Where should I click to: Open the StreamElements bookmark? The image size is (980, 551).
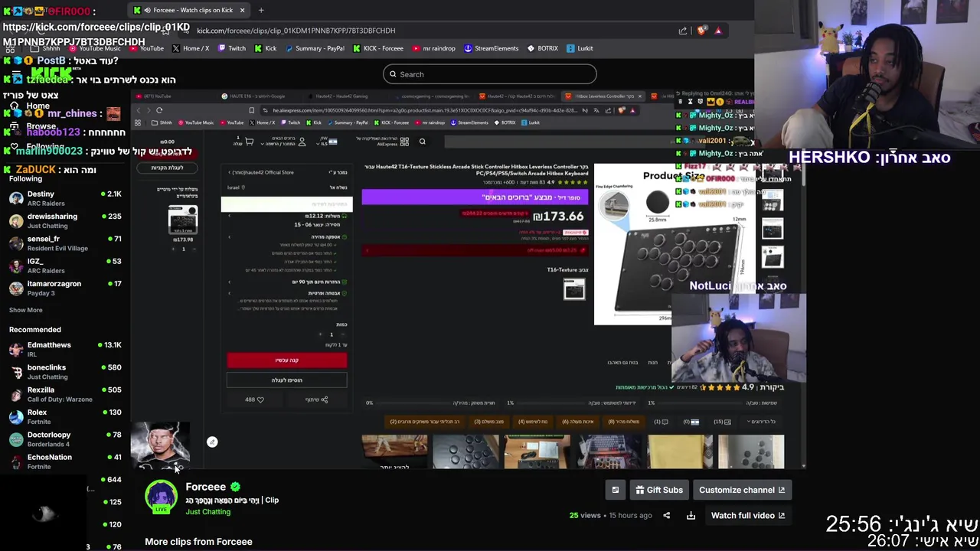(x=491, y=48)
